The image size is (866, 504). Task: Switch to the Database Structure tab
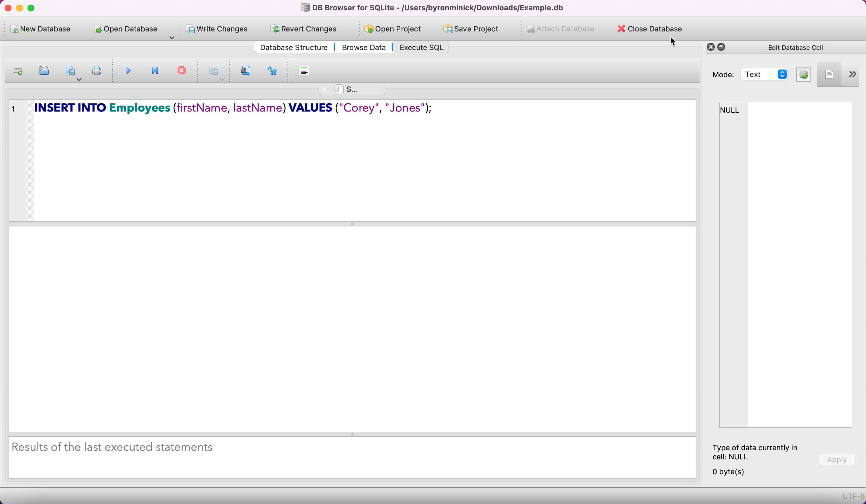pos(294,47)
